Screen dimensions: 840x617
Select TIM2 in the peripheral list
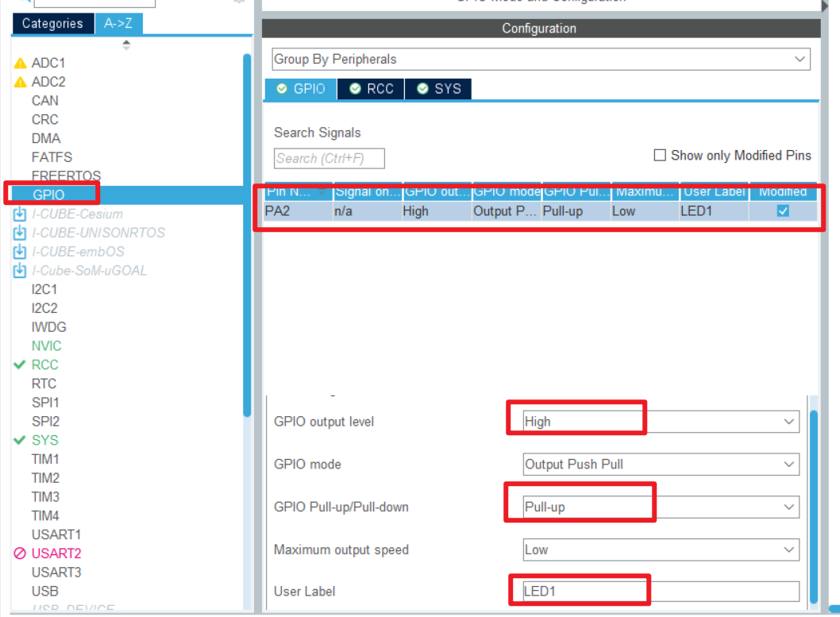[45, 478]
